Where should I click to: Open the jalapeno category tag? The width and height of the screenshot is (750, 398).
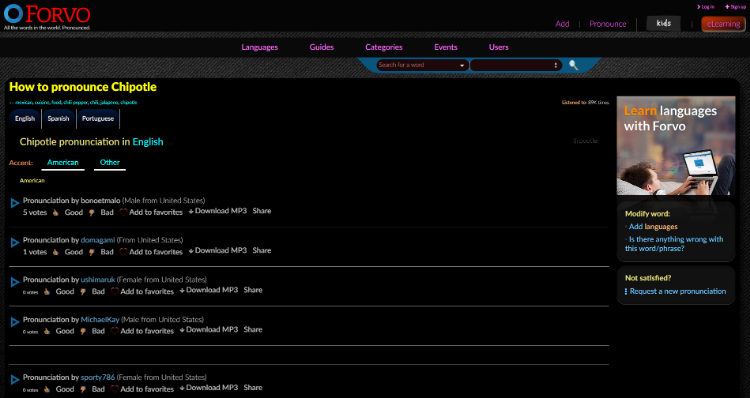coord(109,102)
